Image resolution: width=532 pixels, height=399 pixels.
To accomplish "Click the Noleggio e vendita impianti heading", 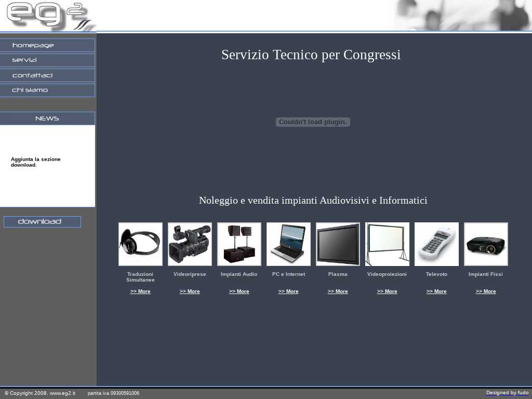I will tap(313, 201).
